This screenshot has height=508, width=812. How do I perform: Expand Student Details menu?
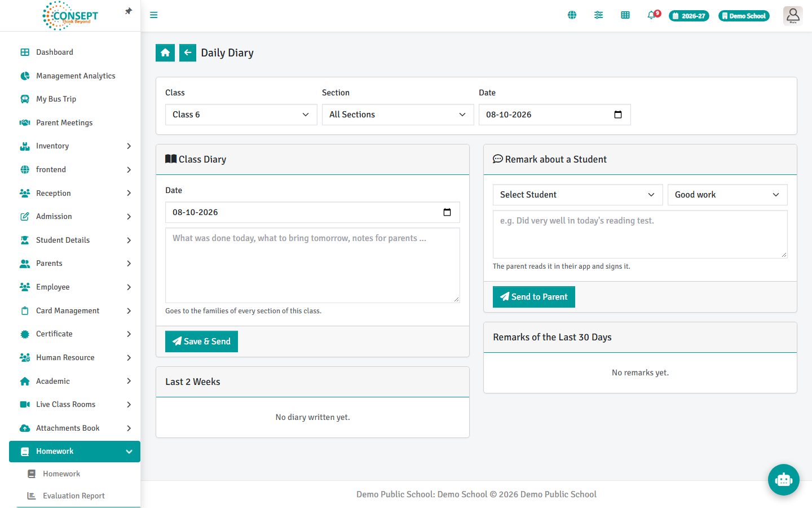[74, 240]
